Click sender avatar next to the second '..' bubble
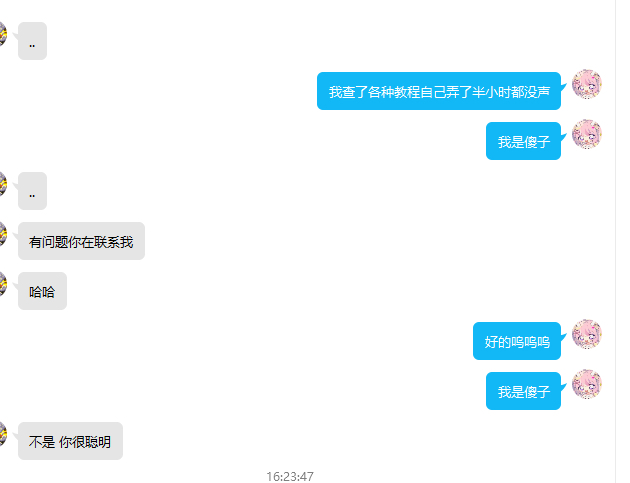Image resolution: width=630 pixels, height=483 pixels. coord(2,184)
